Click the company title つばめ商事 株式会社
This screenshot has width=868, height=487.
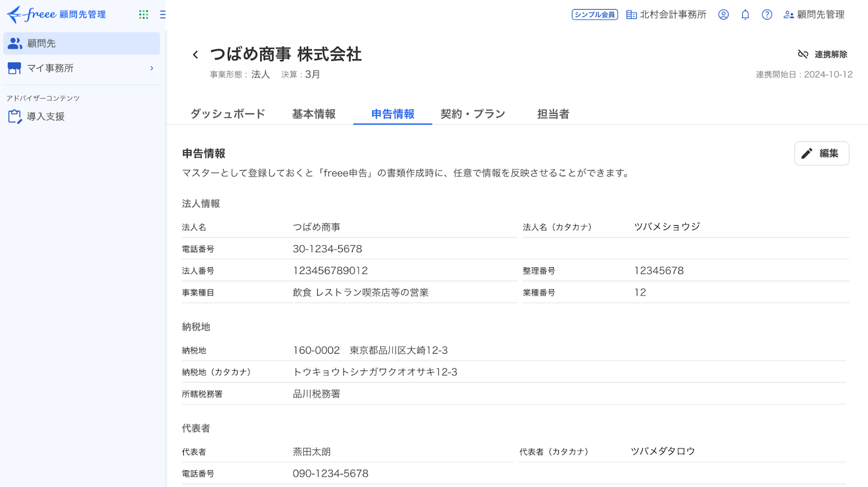[286, 54]
